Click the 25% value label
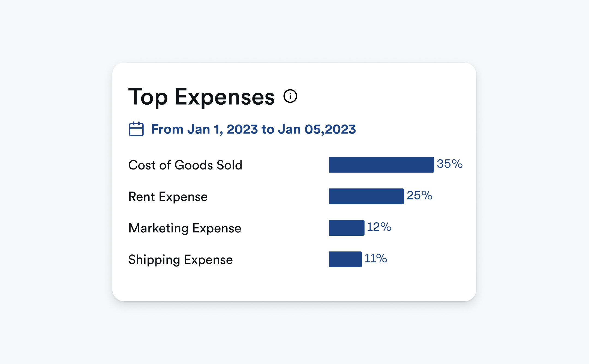This screenshot has width=589, height=364. click(x=419, y=195)
